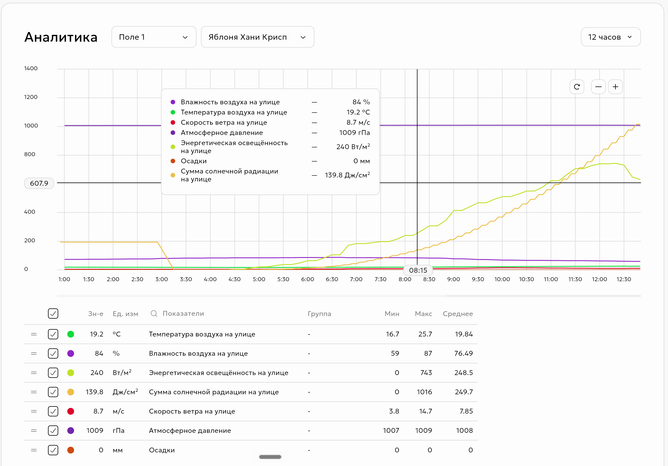Image resolution: width=668 pixels, height=466 pixels.
Task: Zoom in the chart with plus icon
Action: point(615,87)
